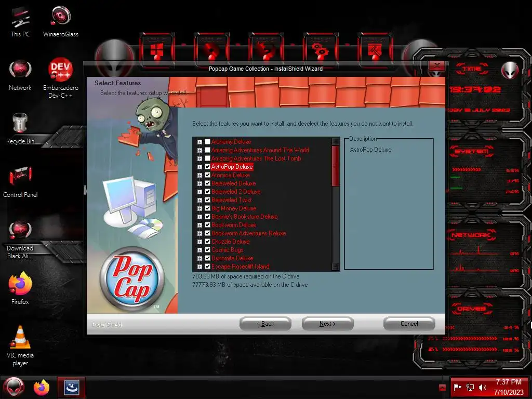Click the alien head in the gadget
The width and height of the screenshot is (532, 399).
tap(510, 71)
